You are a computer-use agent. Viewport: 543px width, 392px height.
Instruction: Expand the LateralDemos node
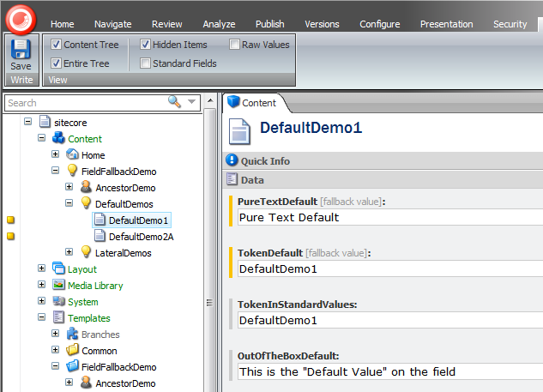pos(69,251)
